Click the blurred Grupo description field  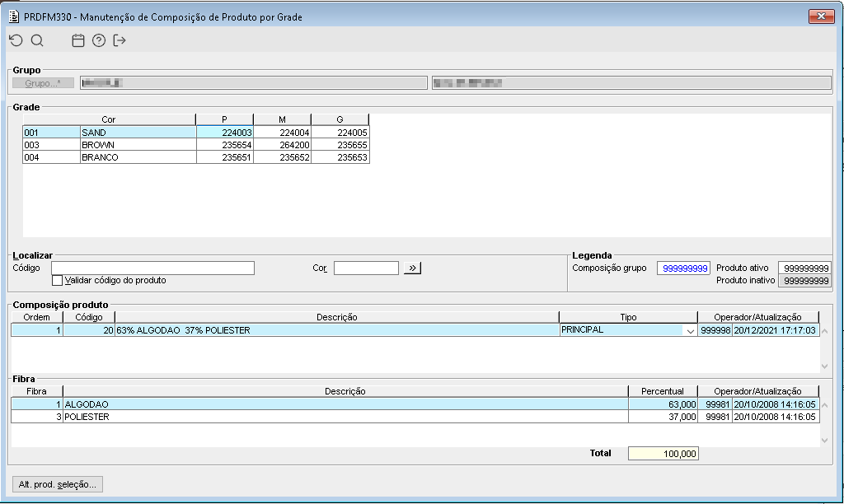[631, 83]
